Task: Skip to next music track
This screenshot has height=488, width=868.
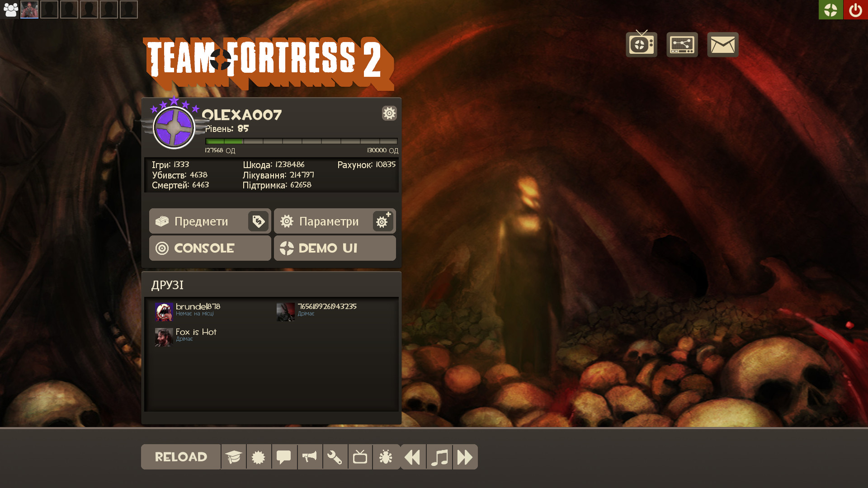Action: [x=465, y=457]
